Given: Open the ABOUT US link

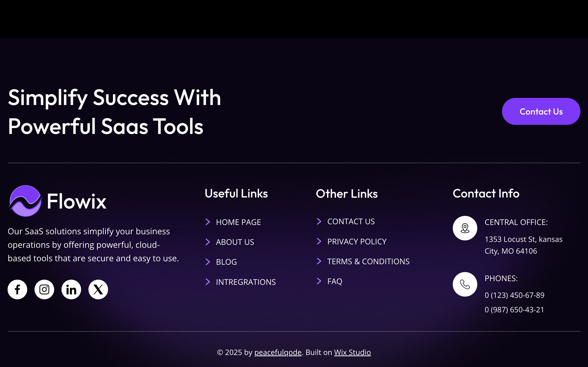Looking at the screenshot, I should click(x=235, y=242).
